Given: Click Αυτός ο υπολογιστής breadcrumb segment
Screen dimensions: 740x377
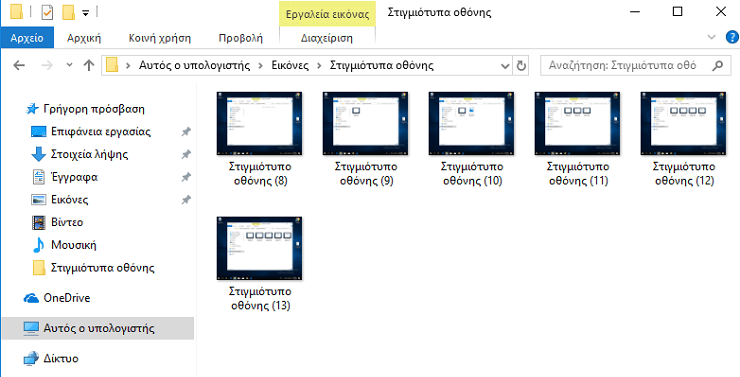Looking at the screenshot, I should [194, 66].
